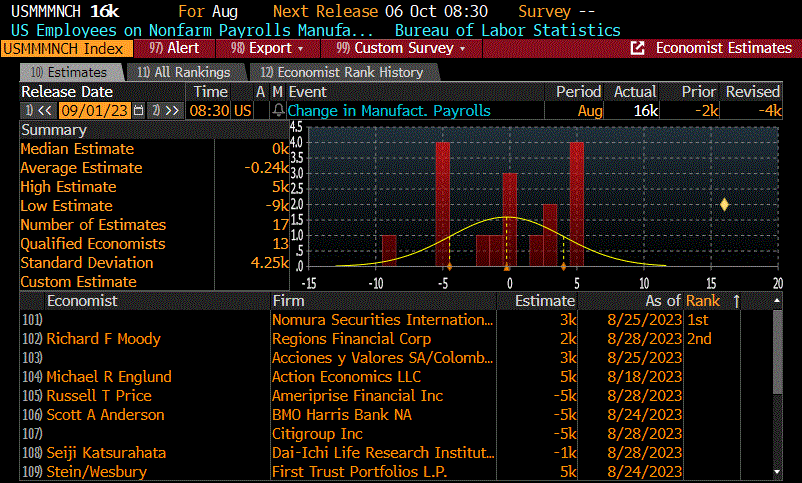Go to next release date arrows

pyautogui.click(x=166, y=111)
